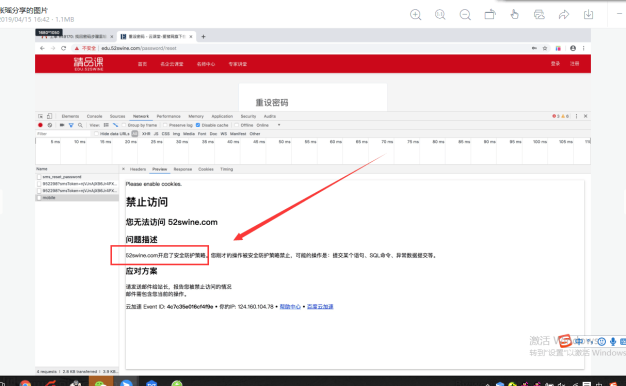This screenshot has width=626, height=386.
Task: Uncheck the Disable cache checkbox
Action: (x=198, y=125)
